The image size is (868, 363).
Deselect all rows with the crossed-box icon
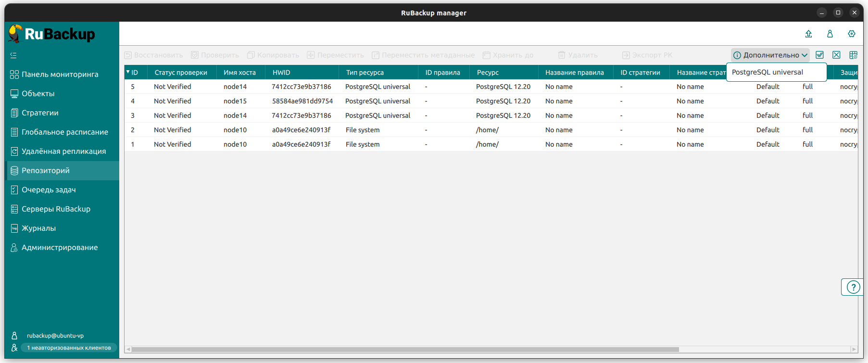point(837,55)
